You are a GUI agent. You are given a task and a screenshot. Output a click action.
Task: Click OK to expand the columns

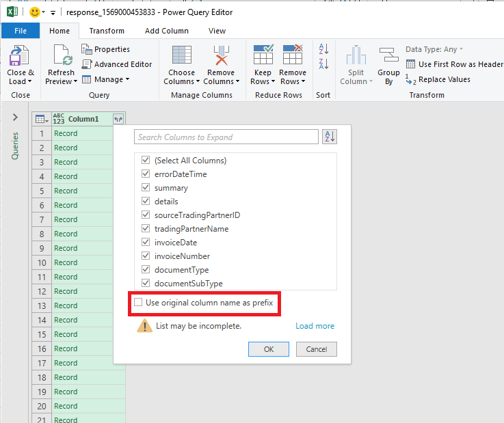269,349
